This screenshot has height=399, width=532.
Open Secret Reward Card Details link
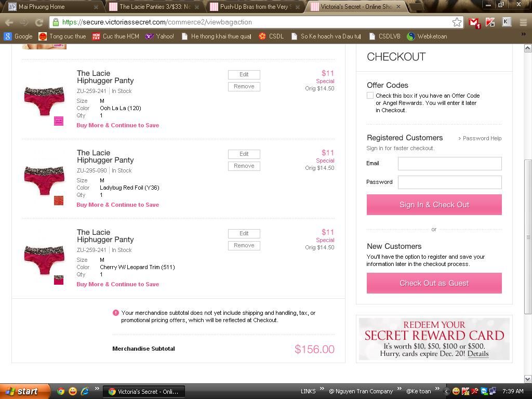tap(478, 353)
